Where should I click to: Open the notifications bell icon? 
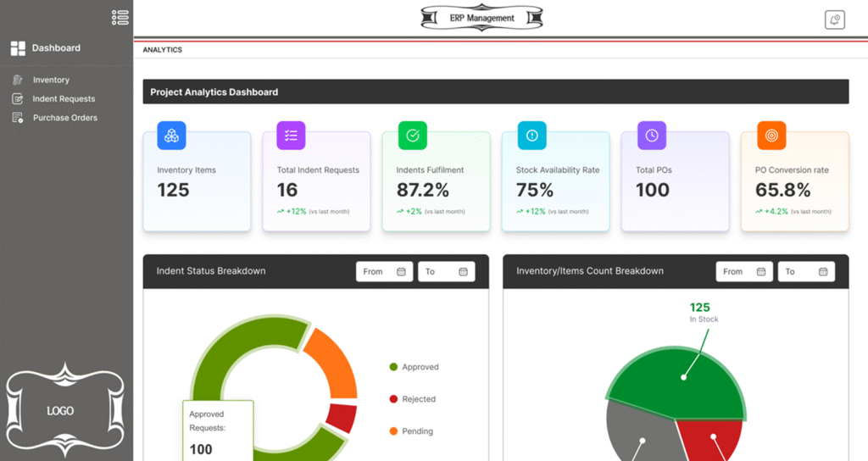(x=834, y=19)
